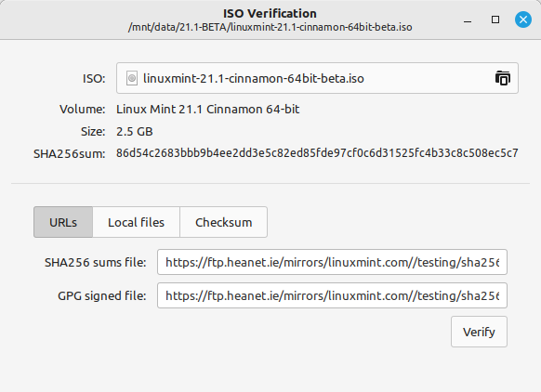Click the disc icon next to ISO filename
This screenshot has height=392, width=541.
(x=132, y=78)
